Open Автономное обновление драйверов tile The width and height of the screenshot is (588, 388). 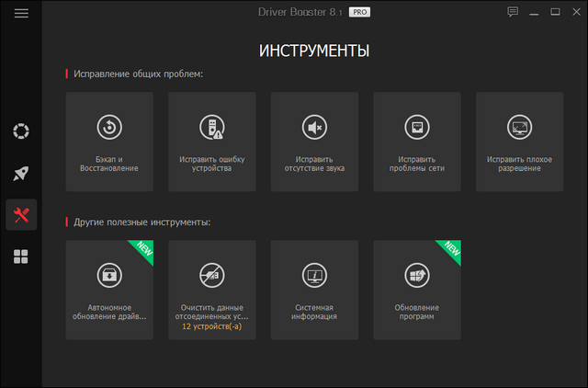click(x=109, y=290)
